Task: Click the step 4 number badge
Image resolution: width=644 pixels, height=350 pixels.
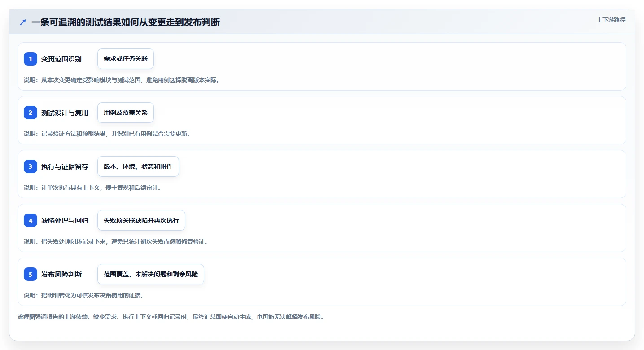Action: click(31, 220)
